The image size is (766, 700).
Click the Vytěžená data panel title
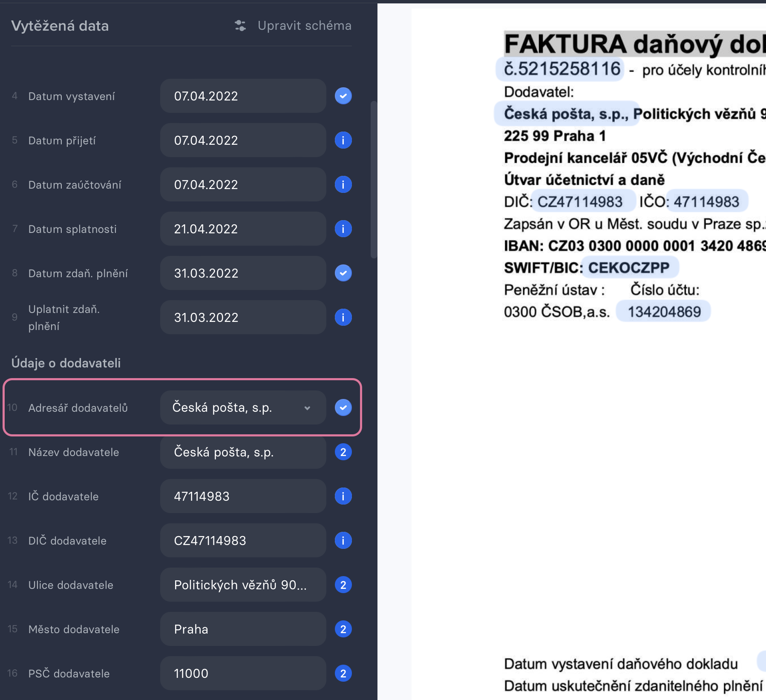click(x=60, y=26)
